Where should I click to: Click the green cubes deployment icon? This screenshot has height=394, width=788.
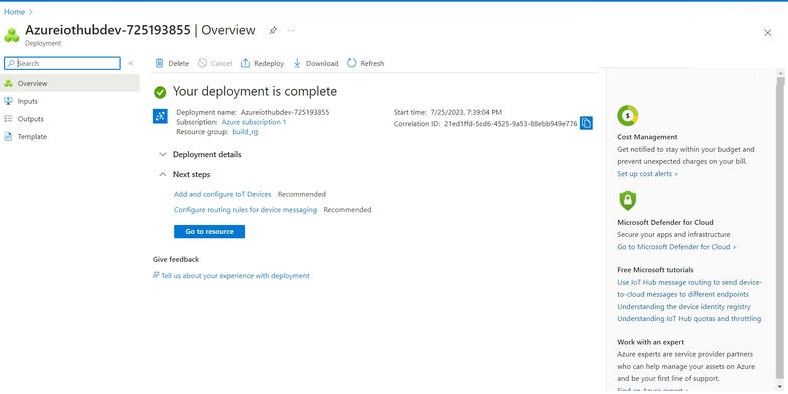[x=12, y=35]
